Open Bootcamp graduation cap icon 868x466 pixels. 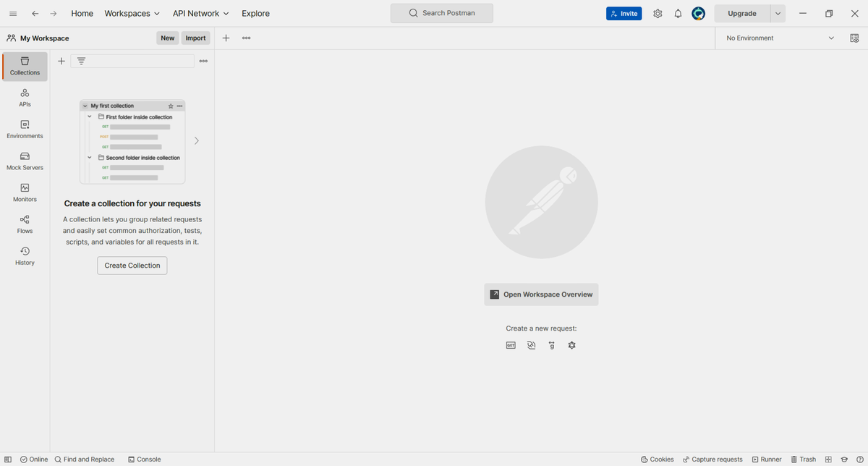[x=844, y=459]
